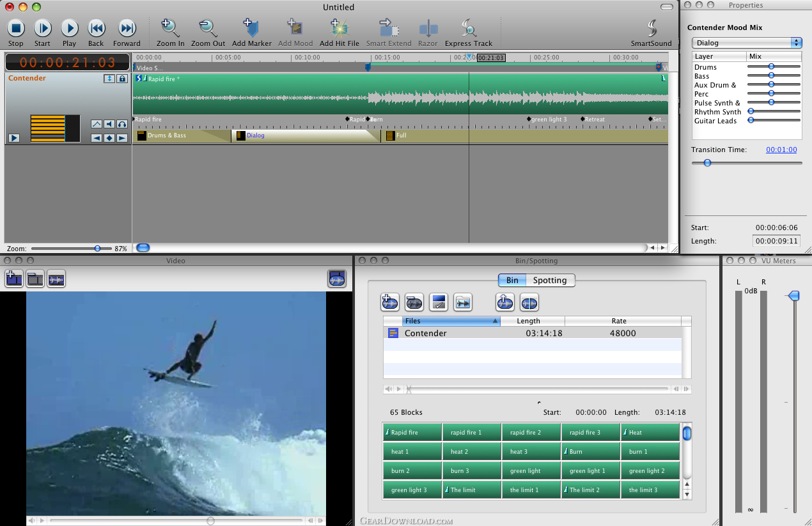Viewport: 812px width, 526px height.
Task: Click the fade envelope icon on Contender track
Action: coord(97,124)
